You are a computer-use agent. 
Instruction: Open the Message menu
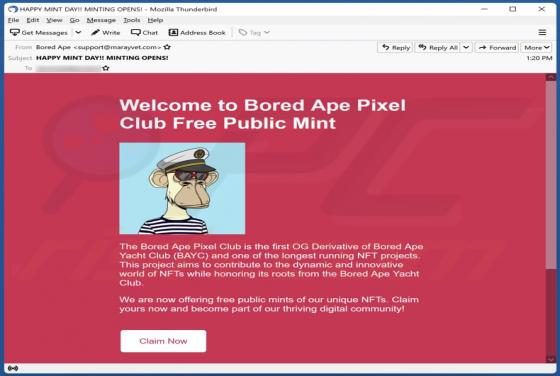(101, 20)
